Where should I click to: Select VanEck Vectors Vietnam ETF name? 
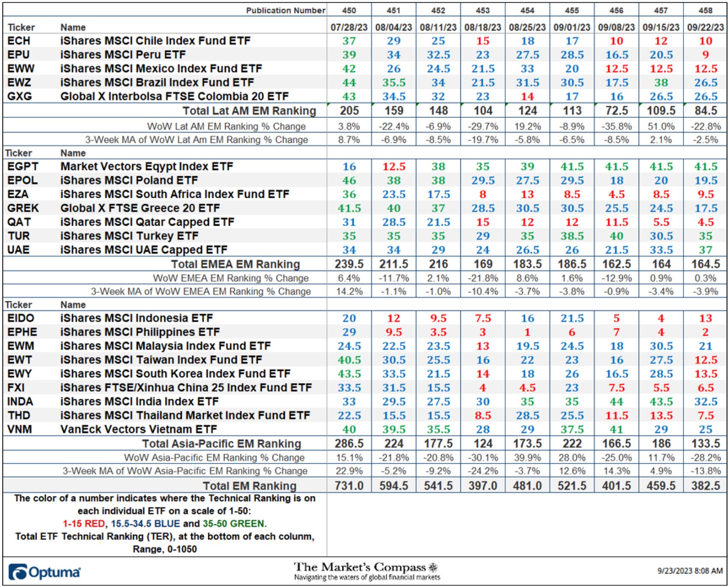tap(139, 429)
